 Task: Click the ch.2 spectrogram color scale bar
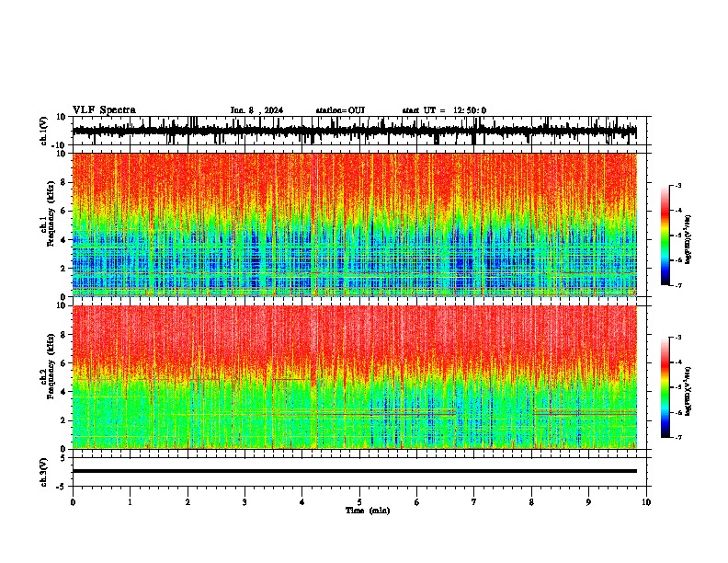665,387
